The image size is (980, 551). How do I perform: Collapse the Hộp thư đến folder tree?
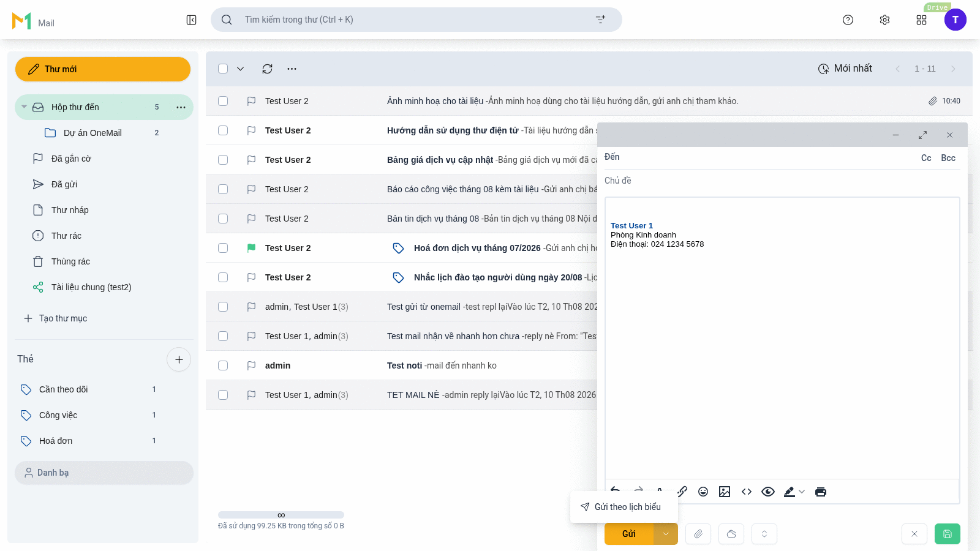click(x=24, y=107)
